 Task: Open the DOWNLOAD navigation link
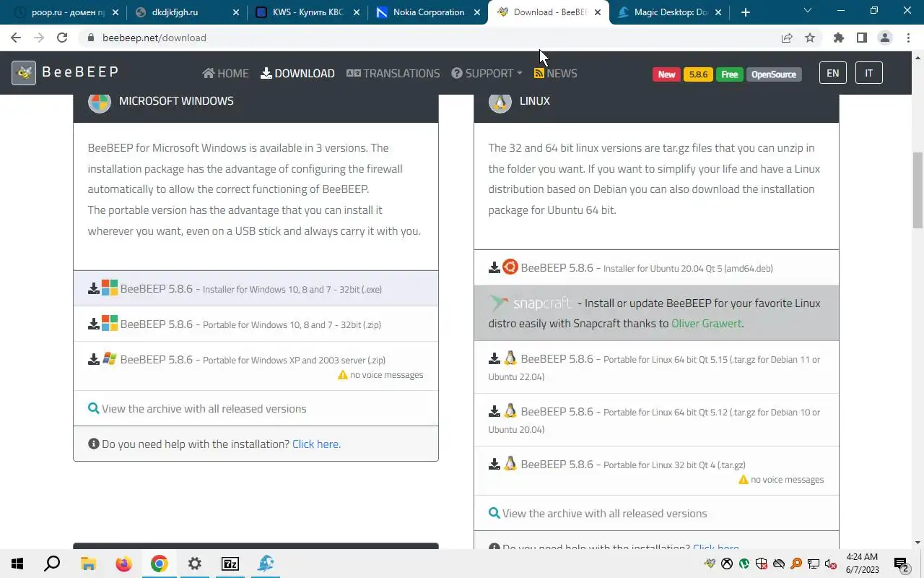(x=297, y=73)
